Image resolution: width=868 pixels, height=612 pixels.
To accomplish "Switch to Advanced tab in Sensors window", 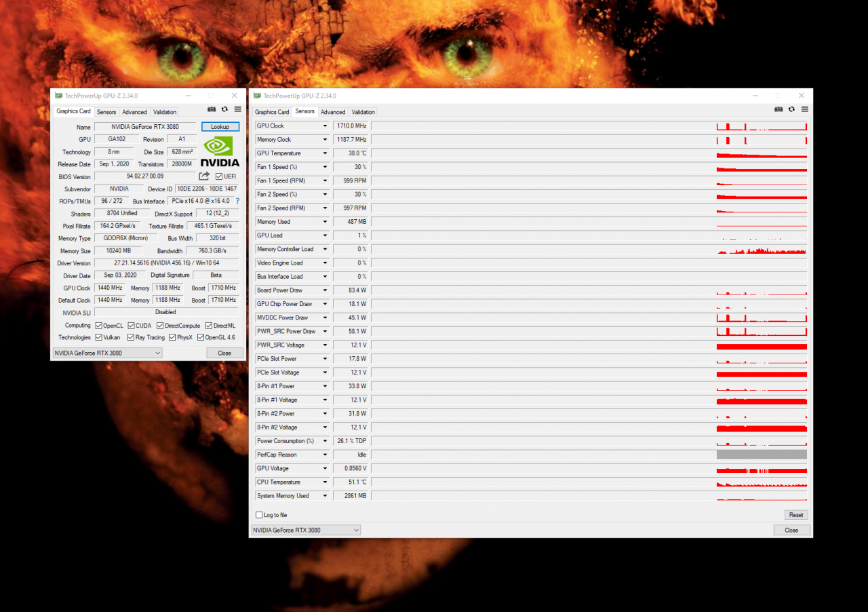I will pyautogui.click(x=333, y=112).
